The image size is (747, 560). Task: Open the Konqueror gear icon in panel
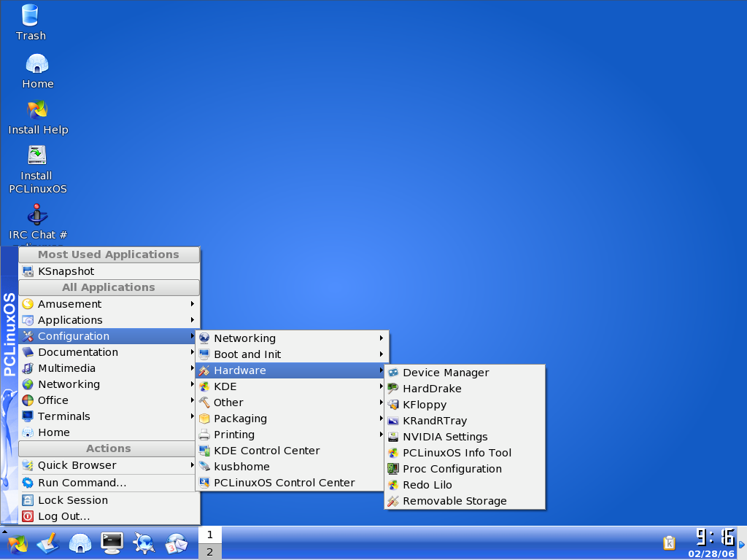click(144, 543)
